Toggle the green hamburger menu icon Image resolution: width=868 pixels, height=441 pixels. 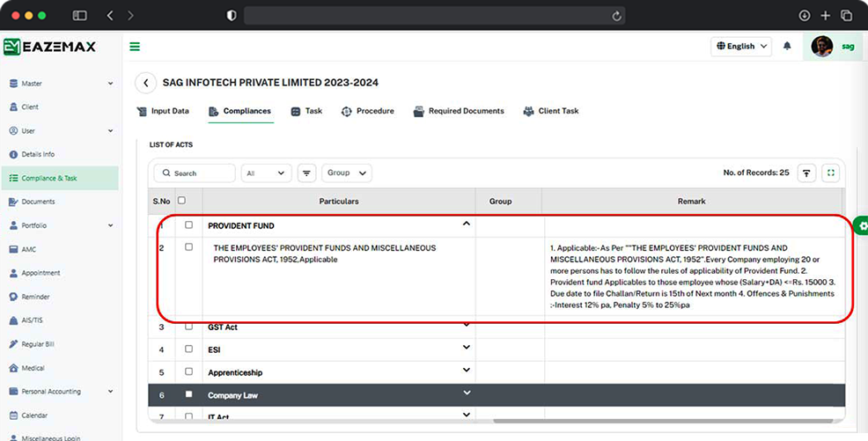pos(135,47)
